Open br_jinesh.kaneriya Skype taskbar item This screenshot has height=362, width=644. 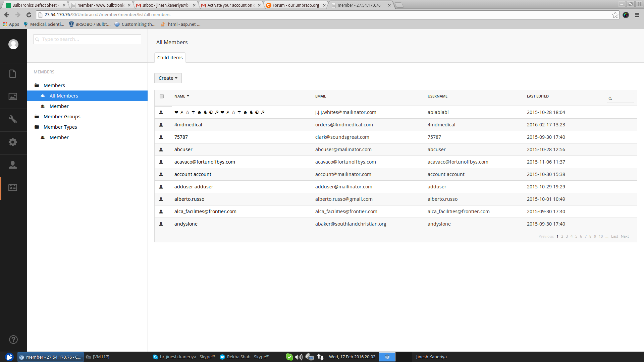tap(184, 357)
